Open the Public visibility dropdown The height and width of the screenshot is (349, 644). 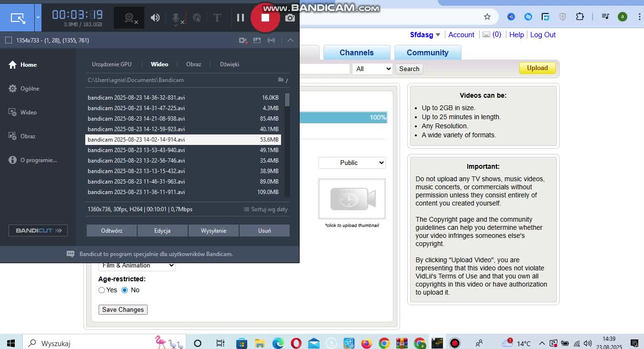pyautogui.click(x=352, y=163)
